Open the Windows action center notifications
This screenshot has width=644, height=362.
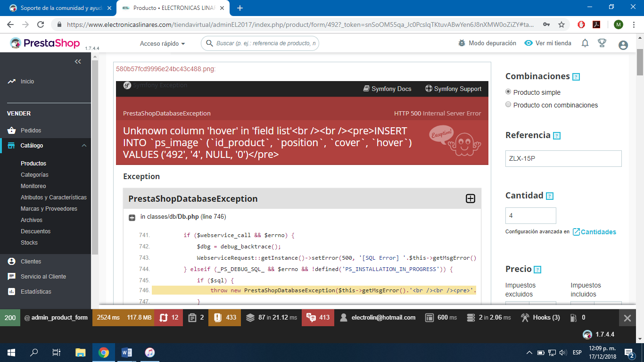(x=629, y=352)
